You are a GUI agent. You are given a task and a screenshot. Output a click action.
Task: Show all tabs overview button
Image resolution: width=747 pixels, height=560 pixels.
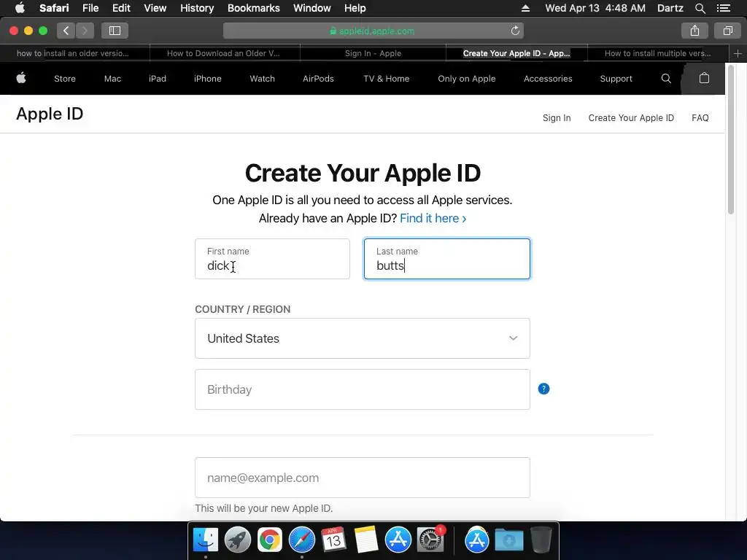pyautogui.click(x=727, y=31)
